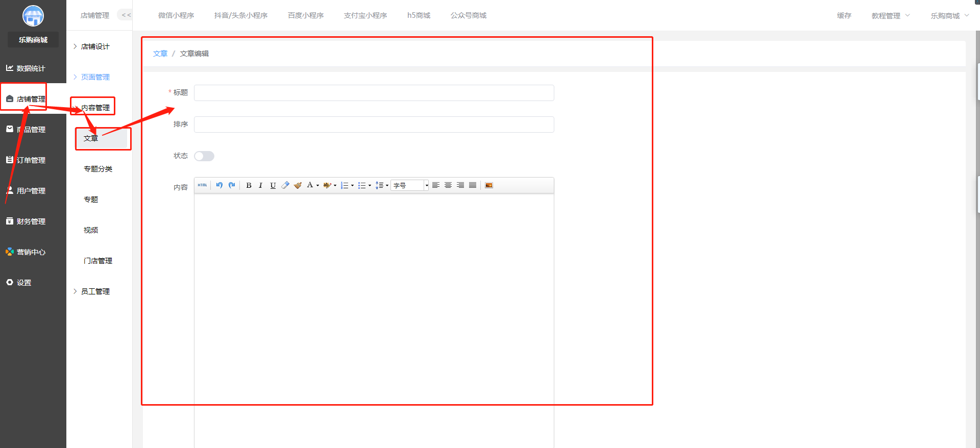The image size is (980, 448).
Task: Open the 教程管理 dropdown menu
Action: tap(891, 16)
